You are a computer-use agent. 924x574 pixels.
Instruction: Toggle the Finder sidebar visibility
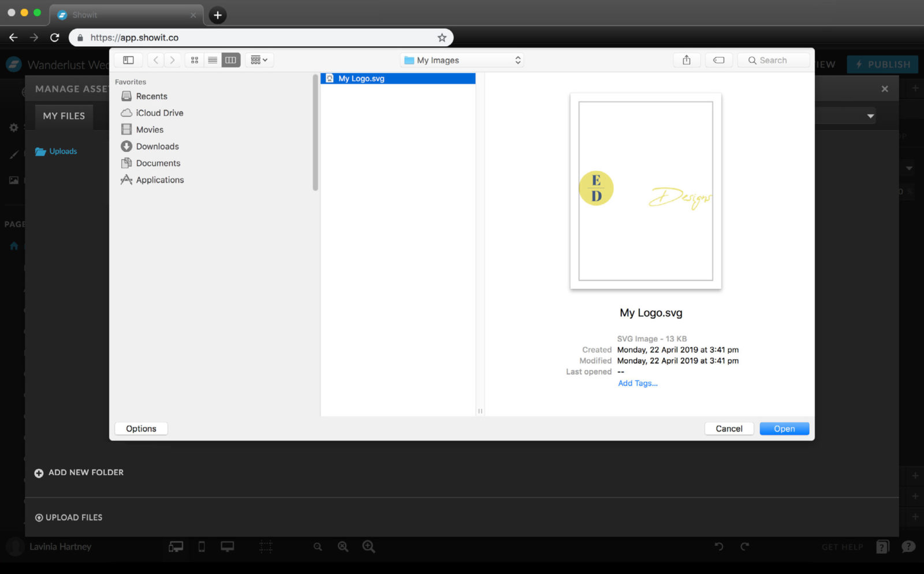tap(128, 59)
